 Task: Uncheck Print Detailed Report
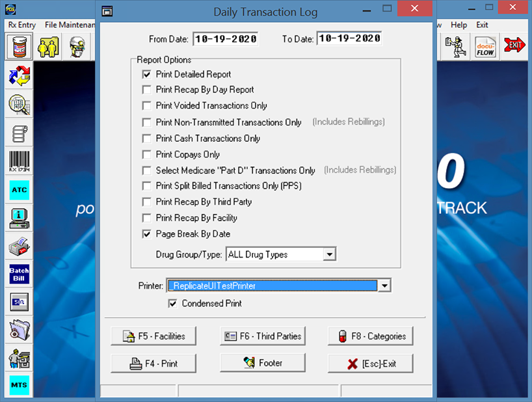tap(147, 74)
